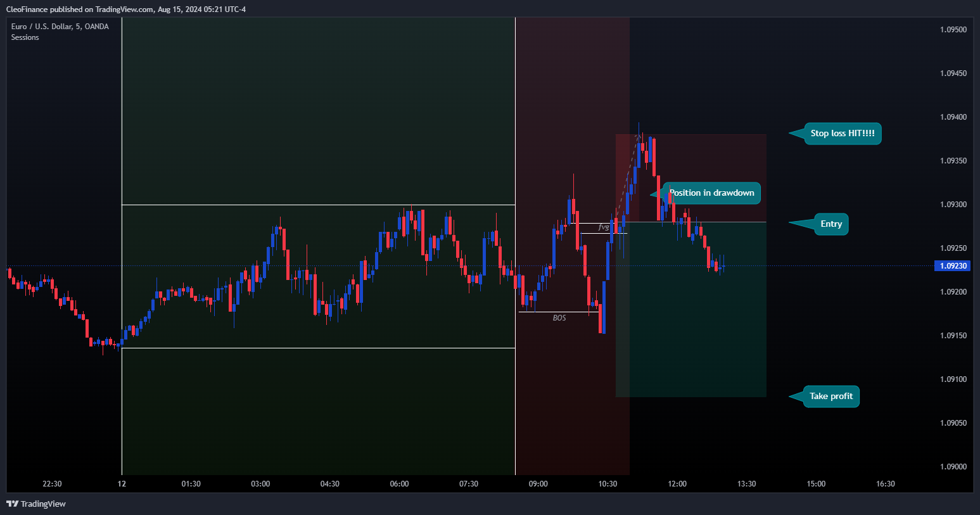
Task: Click time axis label 10:30
Action: pos(608,484)
